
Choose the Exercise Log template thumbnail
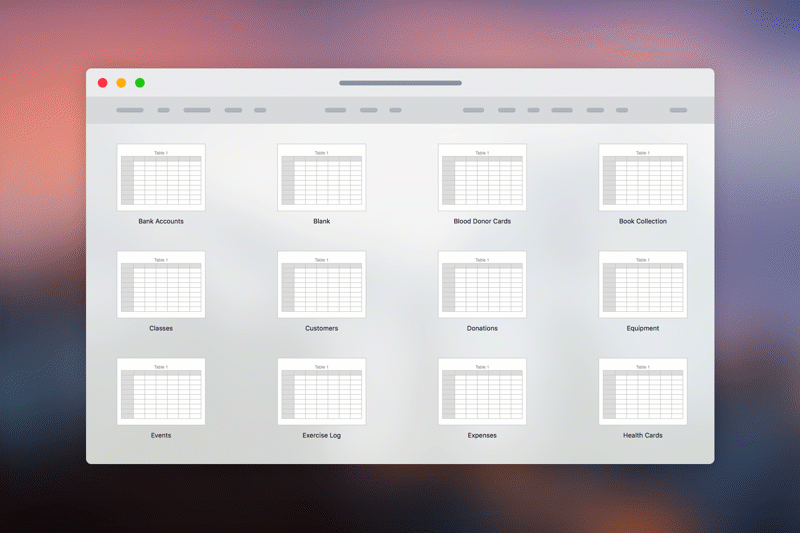coord(321,391)
